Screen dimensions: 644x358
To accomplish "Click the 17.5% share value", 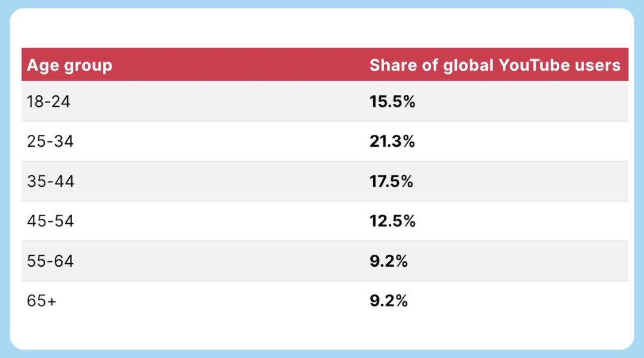I will [391, 181].
